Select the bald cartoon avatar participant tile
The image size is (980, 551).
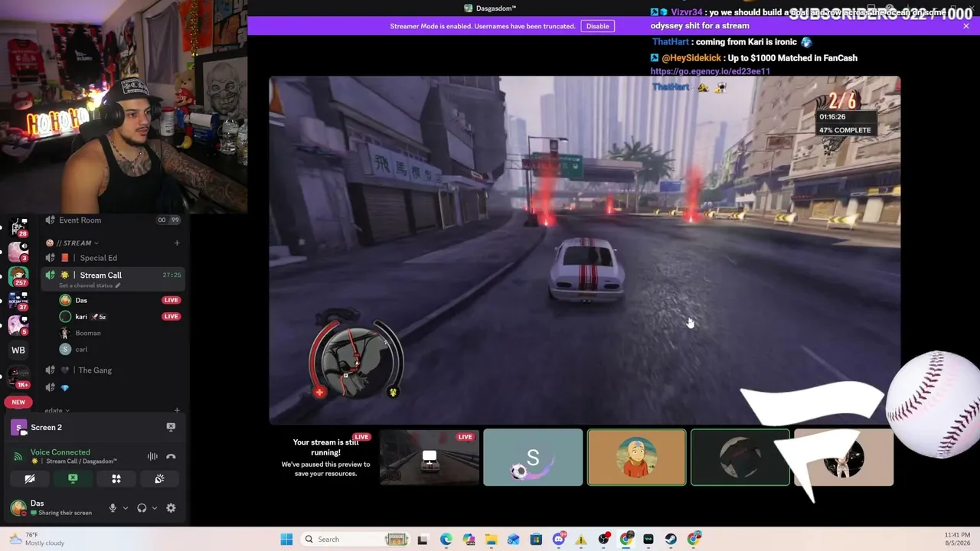point(636,458)
